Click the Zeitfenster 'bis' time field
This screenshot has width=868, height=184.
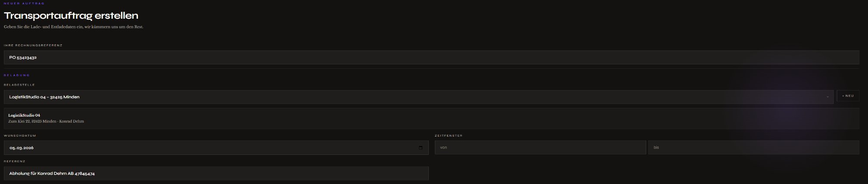pos(753,148)
